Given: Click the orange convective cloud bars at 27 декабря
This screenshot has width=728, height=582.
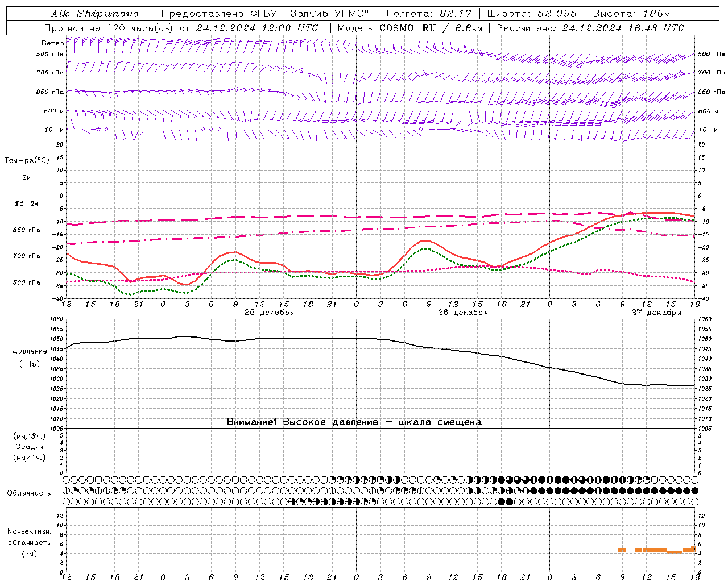Looking at the screenshot, I should click(657, 550).
